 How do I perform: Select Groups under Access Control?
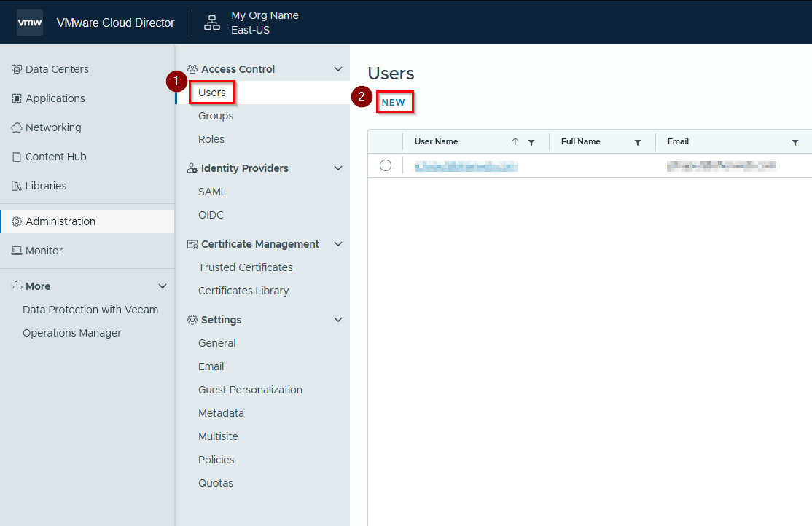[216, 116]
